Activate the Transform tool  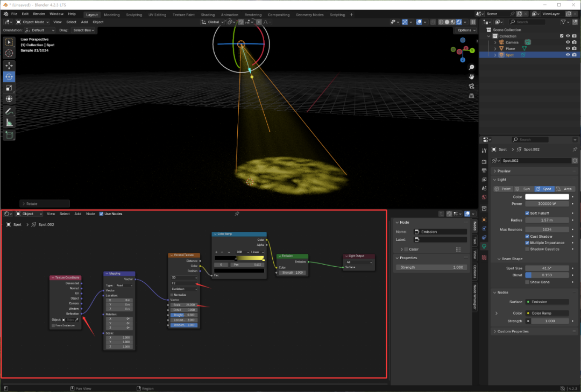coord(9,99)
